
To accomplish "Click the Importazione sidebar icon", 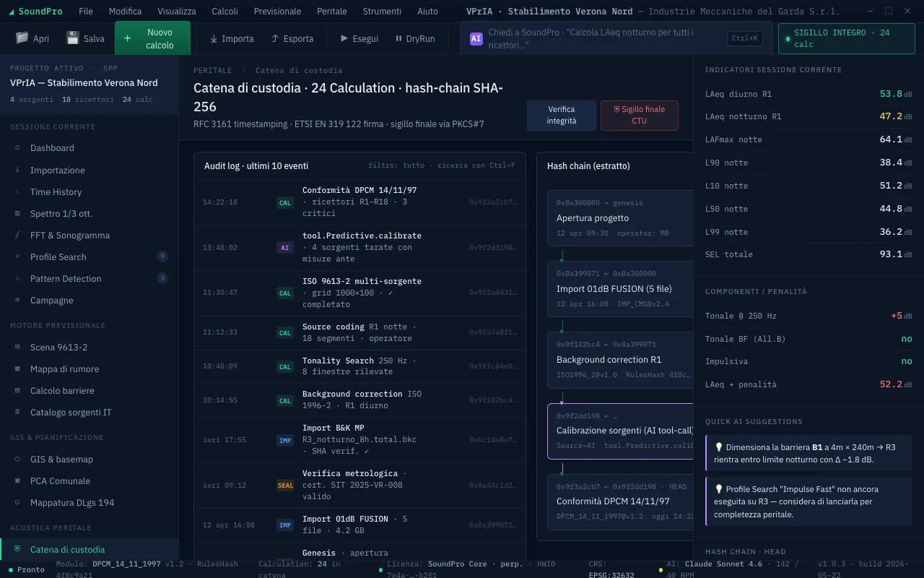I will click(x=17, y=170).
